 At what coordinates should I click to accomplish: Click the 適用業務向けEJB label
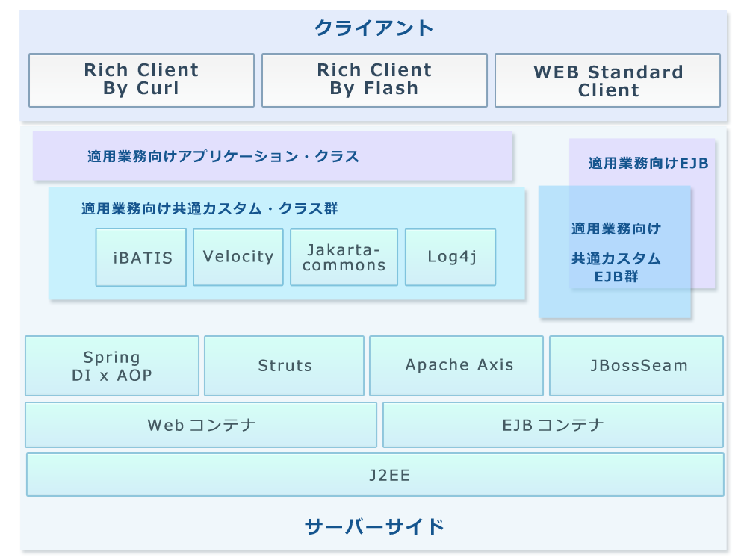point(648,164)
